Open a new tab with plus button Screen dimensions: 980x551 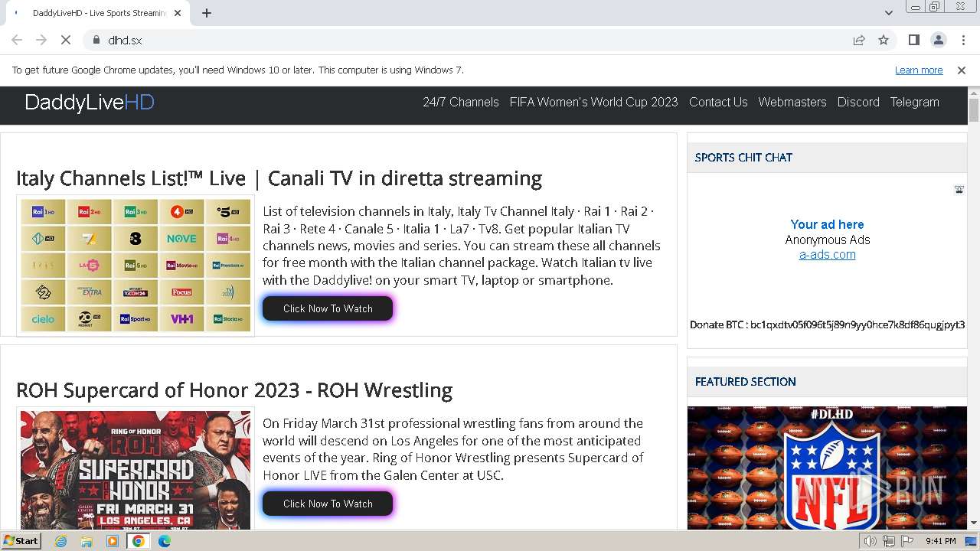[207, 12]
